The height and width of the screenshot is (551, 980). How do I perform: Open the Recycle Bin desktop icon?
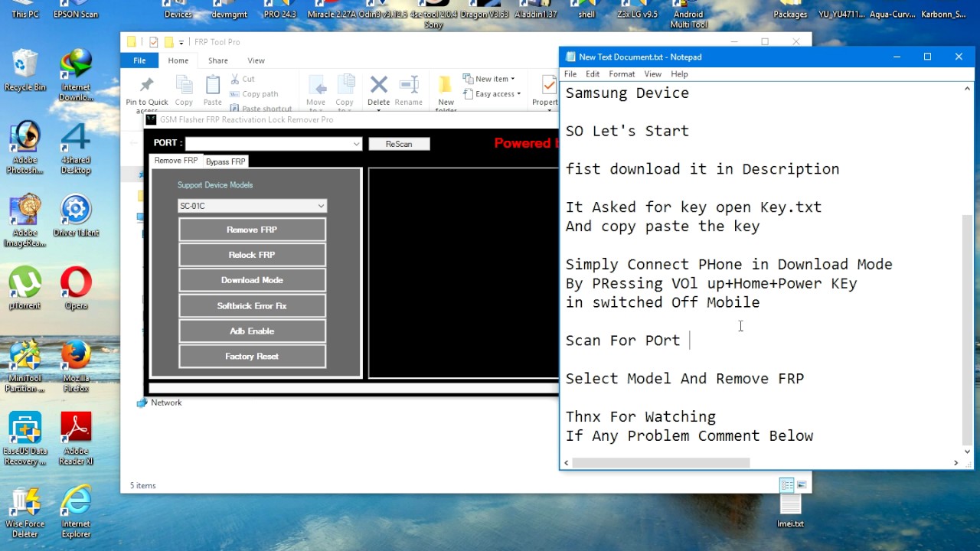tap(24, 70)
